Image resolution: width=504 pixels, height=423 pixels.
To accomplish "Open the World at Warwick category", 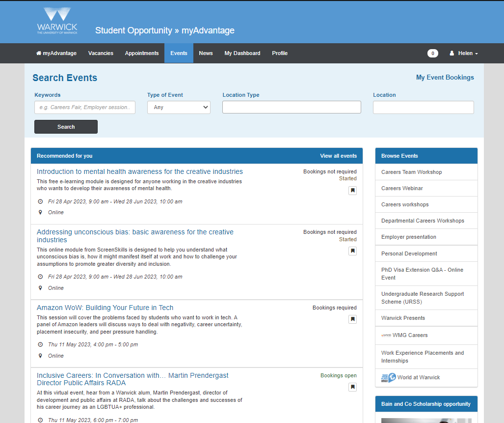I will (x=418, y=377).
